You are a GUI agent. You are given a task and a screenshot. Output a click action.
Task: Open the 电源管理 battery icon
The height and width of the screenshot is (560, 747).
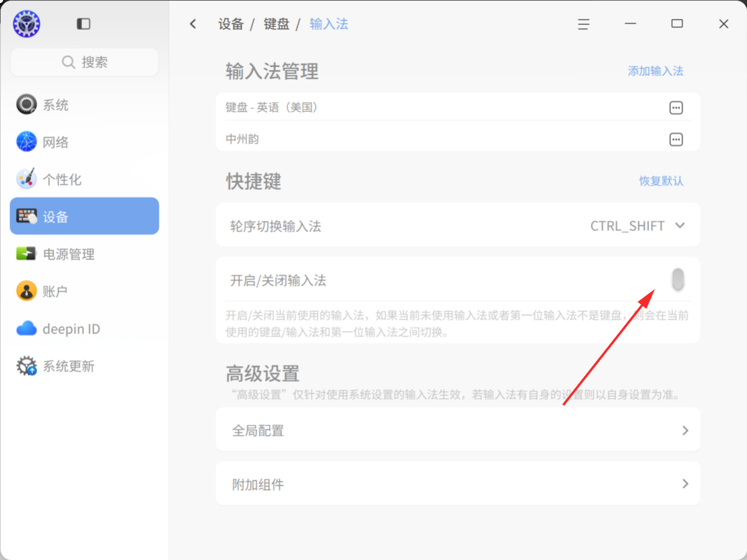[27, 254]
